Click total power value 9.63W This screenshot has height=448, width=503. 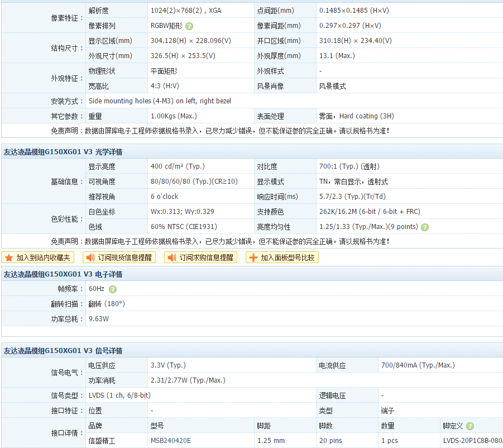pos(99,319)
